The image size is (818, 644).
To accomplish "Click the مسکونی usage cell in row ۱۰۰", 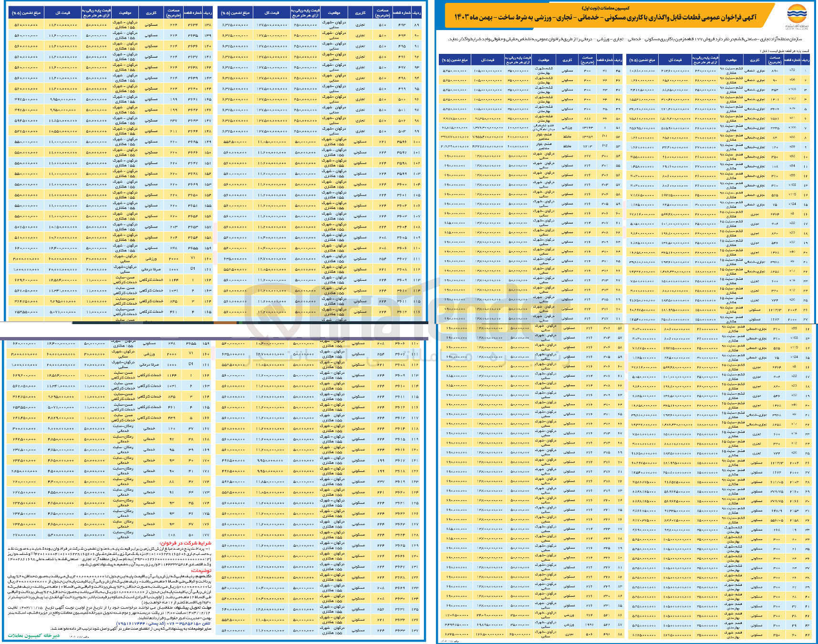I will [x=360, y=142].
